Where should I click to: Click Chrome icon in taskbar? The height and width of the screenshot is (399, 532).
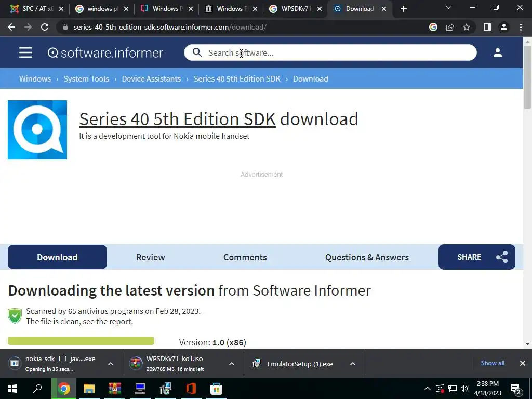coord(63,389)
